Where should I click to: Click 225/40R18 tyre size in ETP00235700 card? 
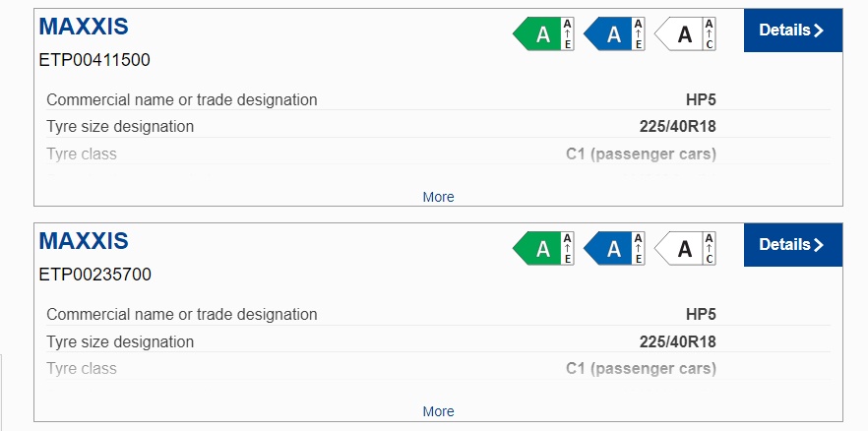677,341
